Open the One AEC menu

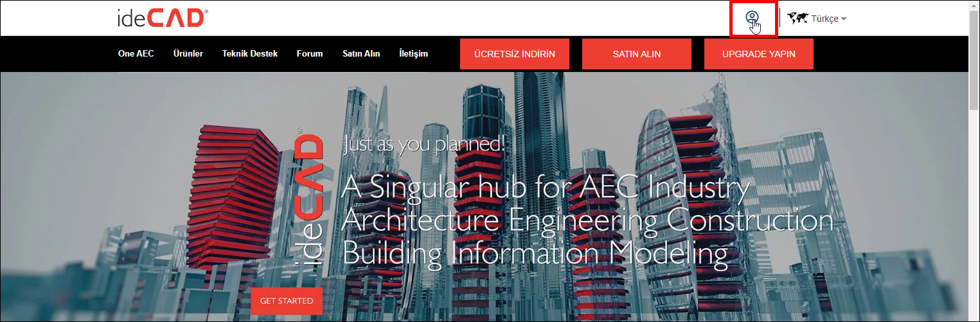pyautogui.click(x=136, y=53)
